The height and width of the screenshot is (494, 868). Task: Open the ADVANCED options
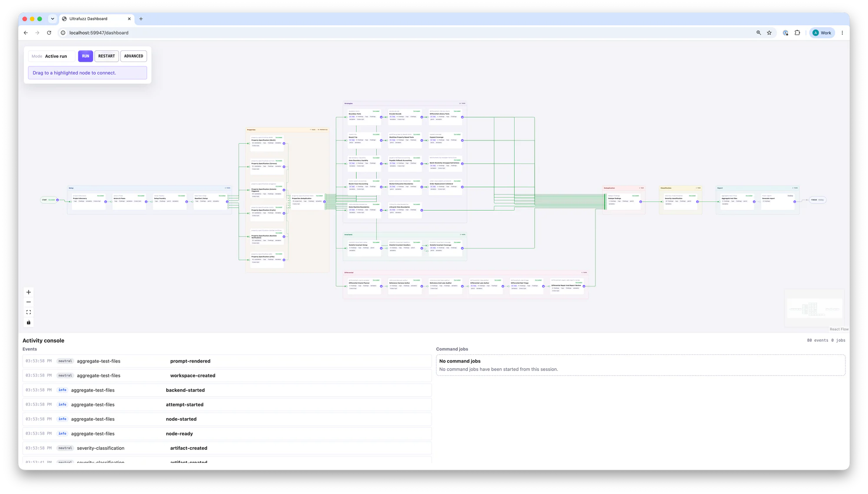pyautogui.click(x=134, y=56)
